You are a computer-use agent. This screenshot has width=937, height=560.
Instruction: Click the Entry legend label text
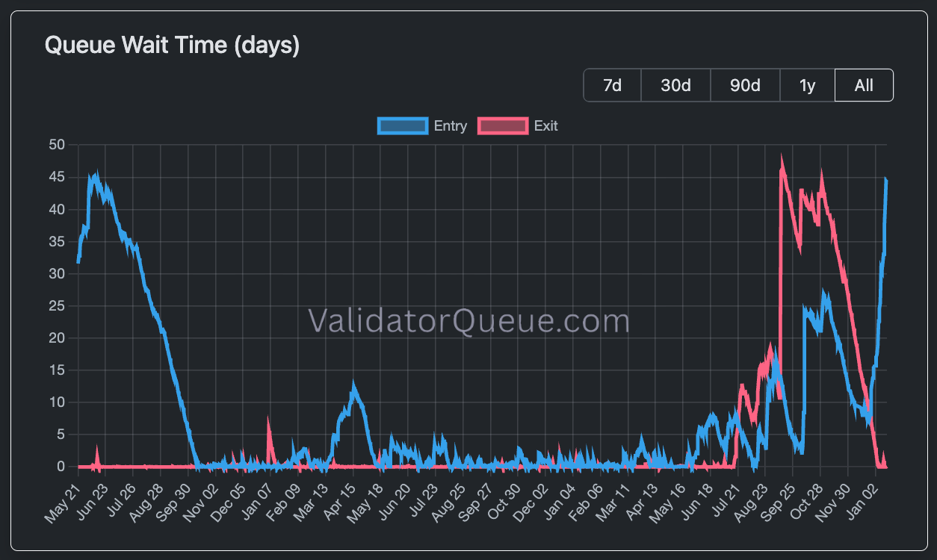(450, 125)
